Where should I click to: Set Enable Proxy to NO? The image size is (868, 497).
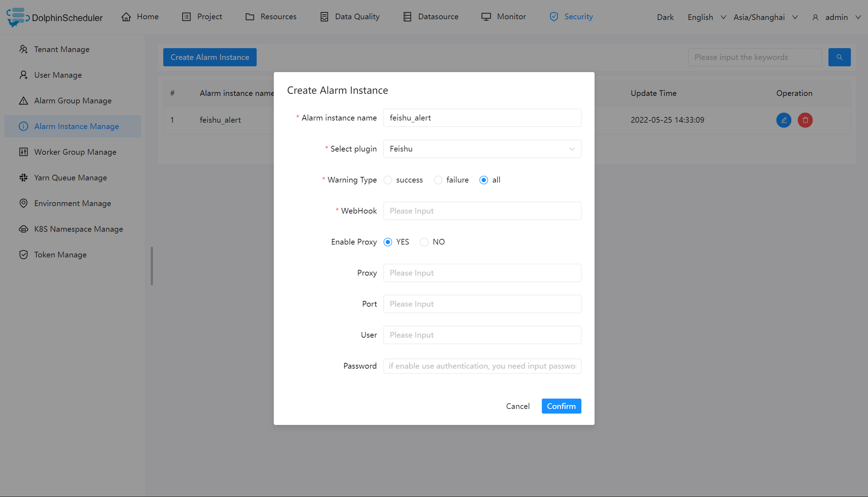pyautogui.click(x=424, y=242)
